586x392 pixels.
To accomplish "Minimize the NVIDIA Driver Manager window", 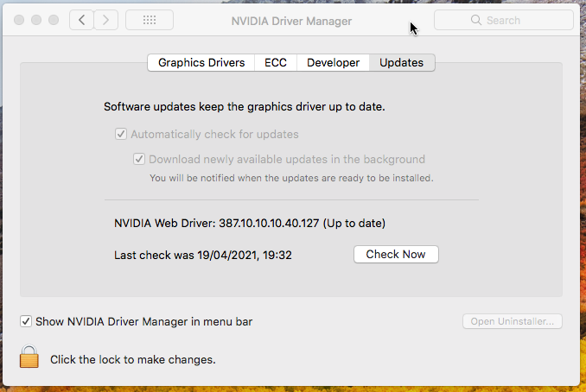I will coord(36,20).
